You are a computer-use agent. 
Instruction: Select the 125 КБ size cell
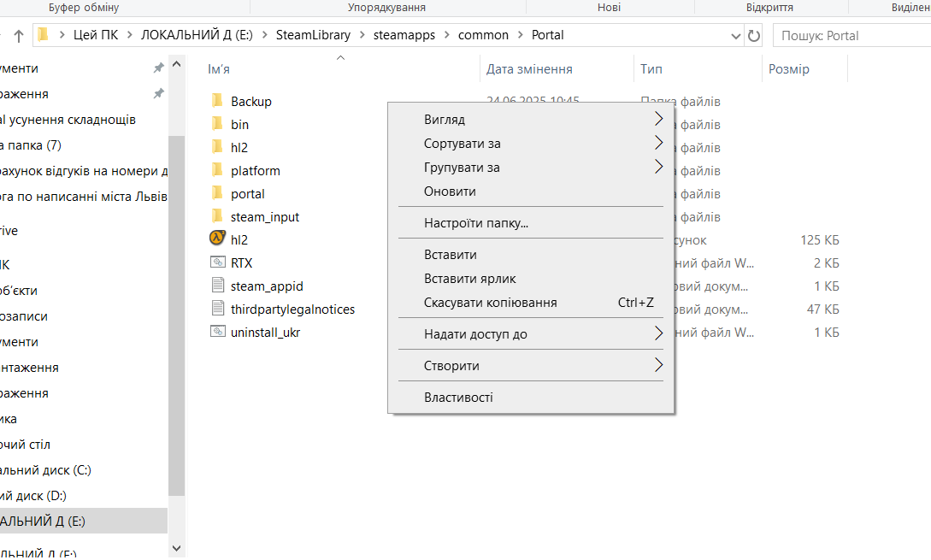819,240
